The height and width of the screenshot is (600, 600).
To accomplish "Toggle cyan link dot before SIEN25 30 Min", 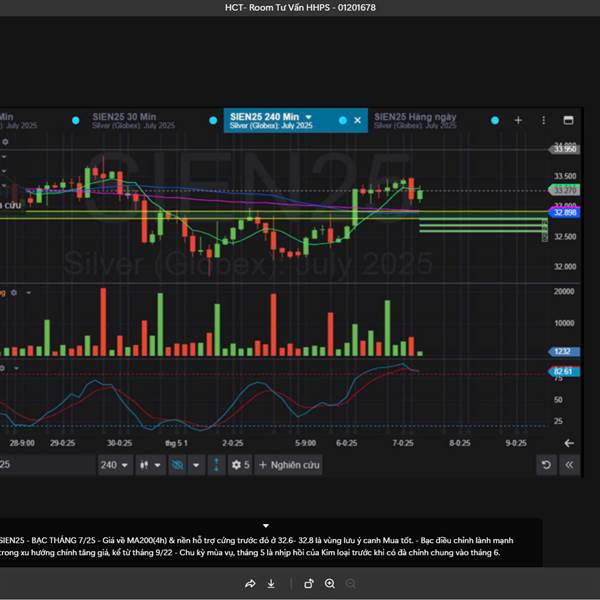I will click(76, 121).
